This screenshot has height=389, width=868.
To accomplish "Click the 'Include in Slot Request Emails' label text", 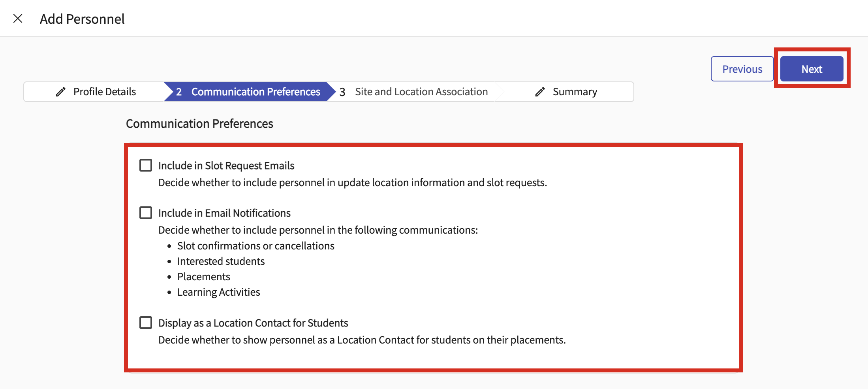I will (226, 166).
